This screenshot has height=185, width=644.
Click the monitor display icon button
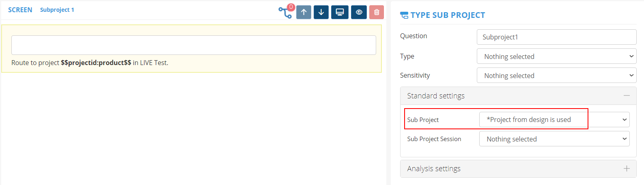pos(340,12)
